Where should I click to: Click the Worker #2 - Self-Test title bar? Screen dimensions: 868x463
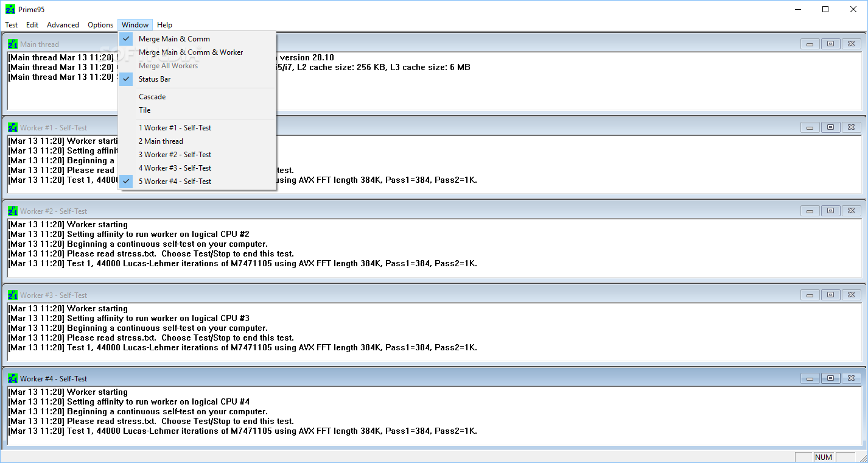coord(433,211)
